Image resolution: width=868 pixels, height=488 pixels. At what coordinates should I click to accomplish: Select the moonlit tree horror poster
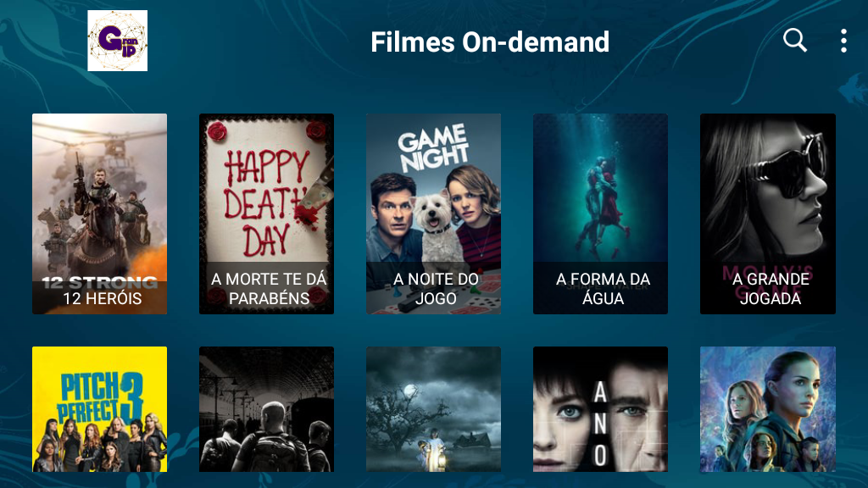433,409
